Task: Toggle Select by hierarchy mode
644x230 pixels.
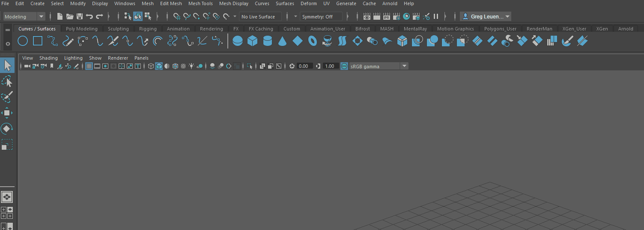Action: coord(128,16)
